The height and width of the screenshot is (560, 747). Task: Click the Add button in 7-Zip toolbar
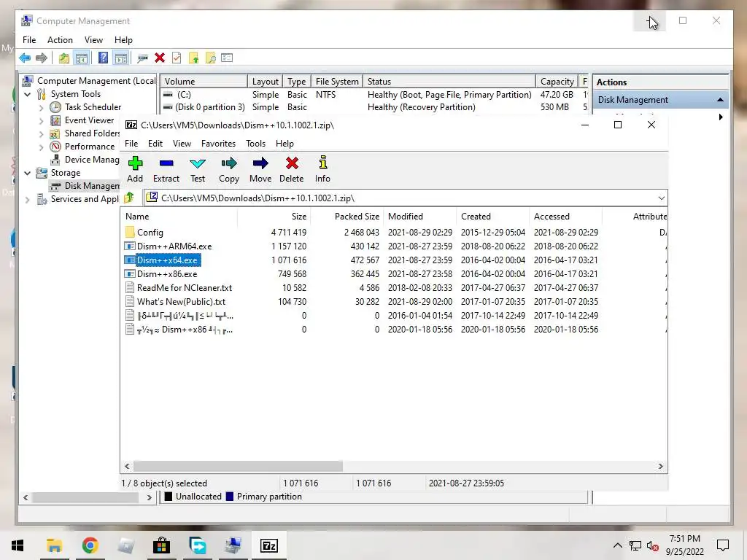point(135,169)
